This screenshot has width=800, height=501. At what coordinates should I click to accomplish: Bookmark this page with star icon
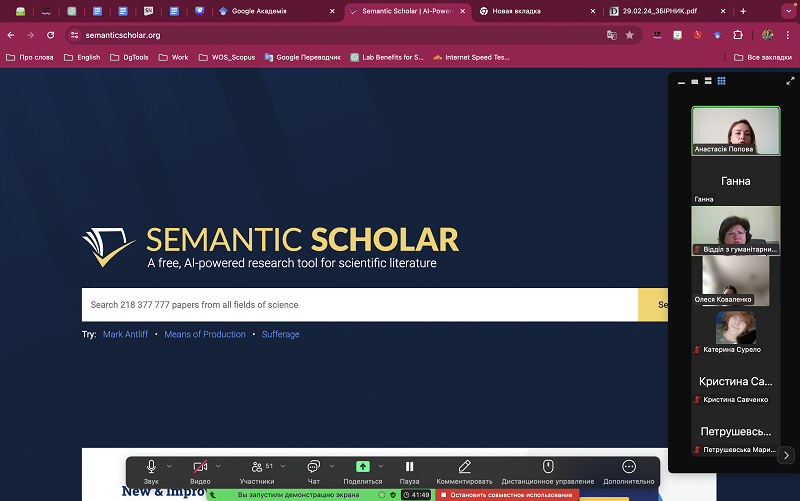pyautogui.click(x=630, y=35)
